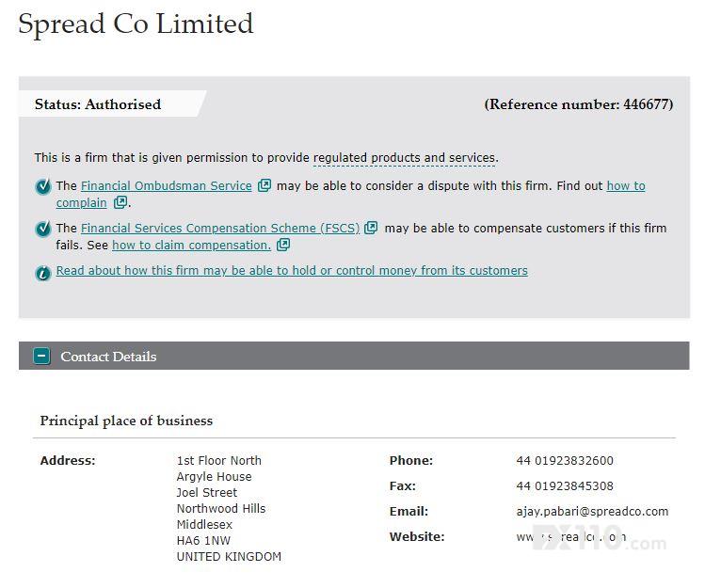Open 'how to claim compensation' link
Image resolution: width=705 pixels, height=588 pixels.
pyautogui.click(x=192, y=246)
